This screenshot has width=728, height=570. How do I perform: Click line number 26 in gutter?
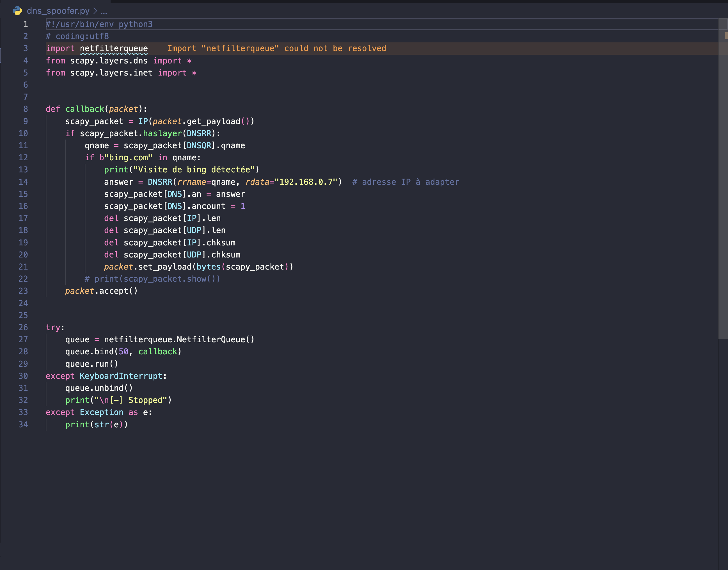(23, 327)
